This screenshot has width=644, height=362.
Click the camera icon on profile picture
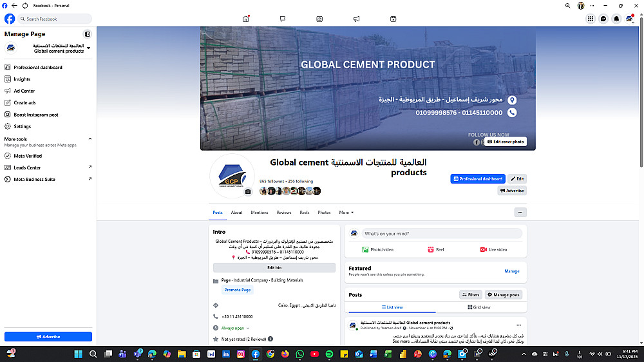tap(248, 191)
